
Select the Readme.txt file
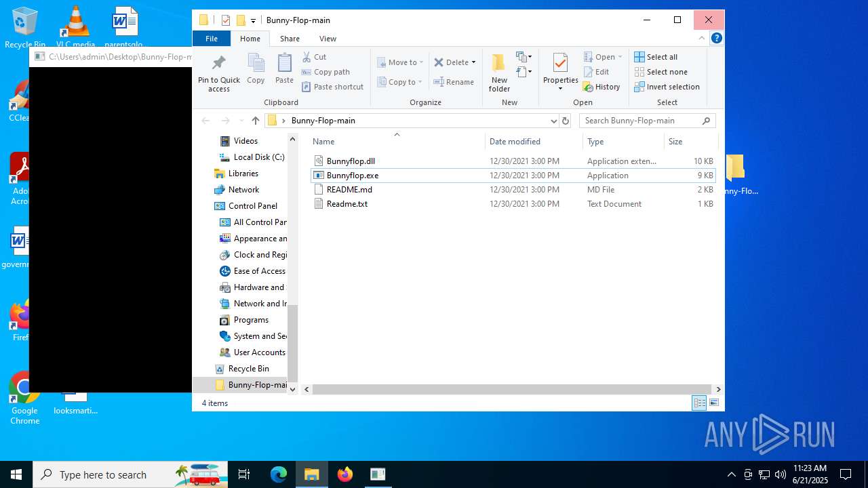(x=513, y=204)
